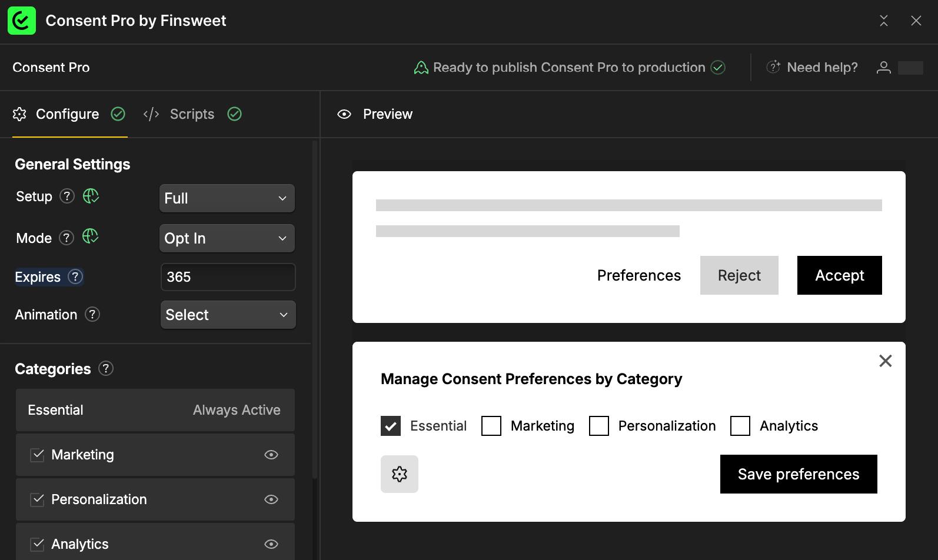Screen dimensions: 938x560
Task: Click the Need help sparkle icon
Action: (x=773, y=67)
